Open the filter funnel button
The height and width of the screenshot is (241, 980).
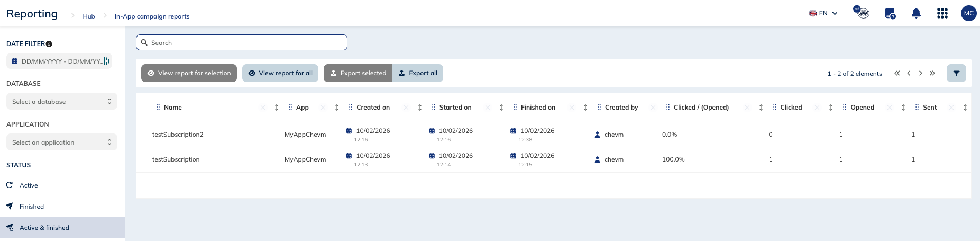[956, 73]
